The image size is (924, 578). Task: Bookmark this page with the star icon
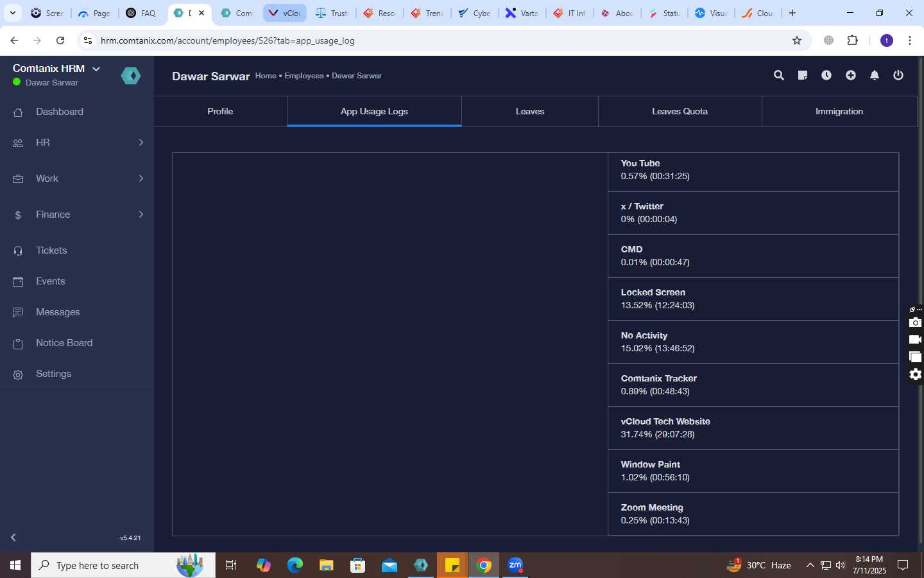[797, 40]
